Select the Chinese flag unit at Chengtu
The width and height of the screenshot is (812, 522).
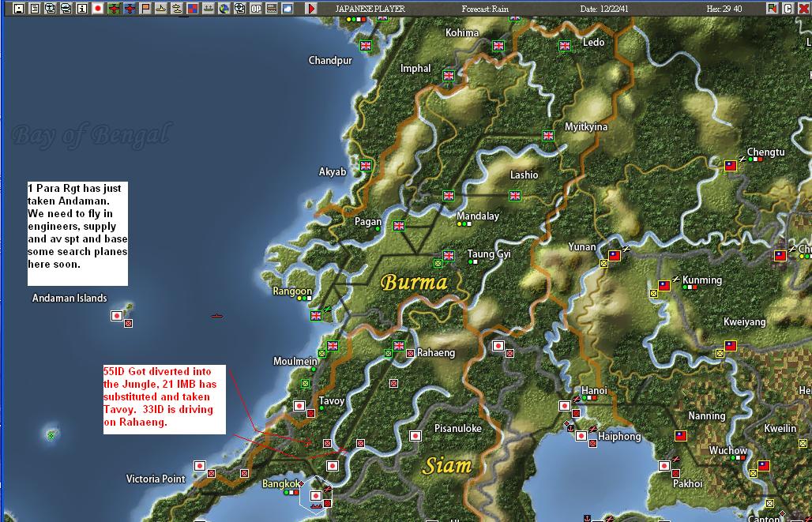point(730,166)
